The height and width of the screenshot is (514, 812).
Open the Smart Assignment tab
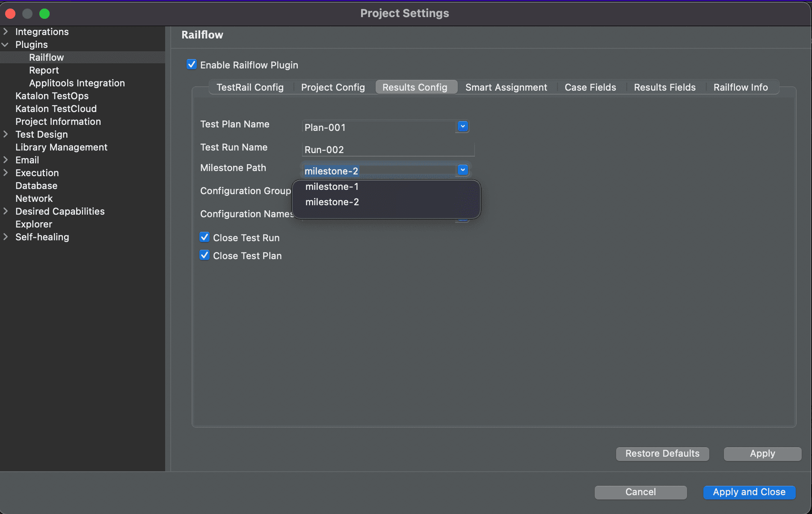tap(506, 87)
